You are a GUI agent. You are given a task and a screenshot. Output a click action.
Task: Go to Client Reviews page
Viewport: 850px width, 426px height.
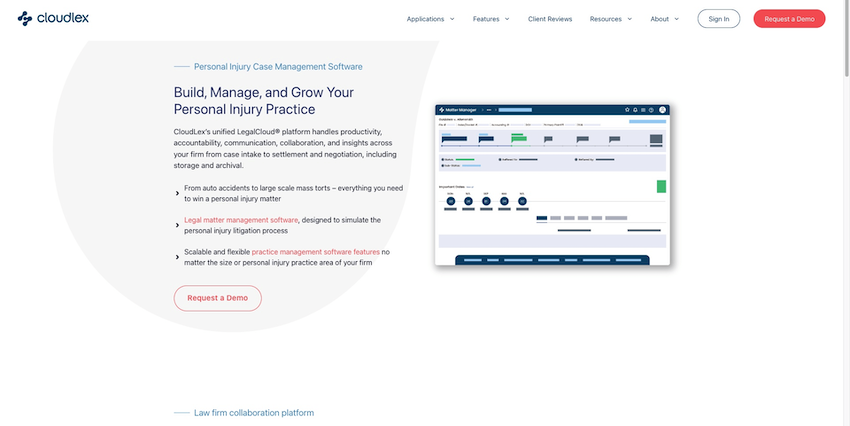tap(550, 19)
